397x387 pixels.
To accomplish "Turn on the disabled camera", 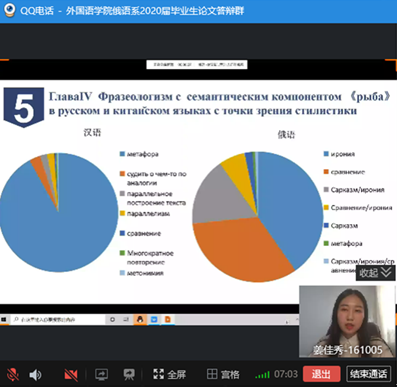I will pos(71,375).
